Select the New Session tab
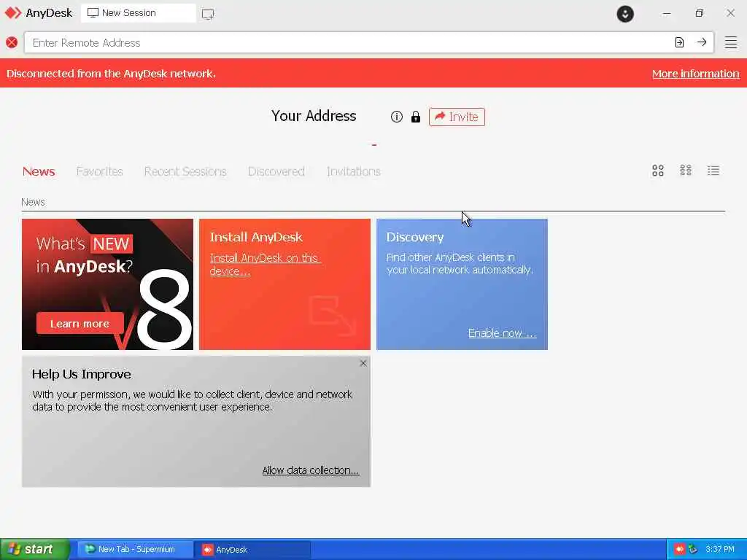The height and width of the screenshot is (560, 747). click(138, 13)
